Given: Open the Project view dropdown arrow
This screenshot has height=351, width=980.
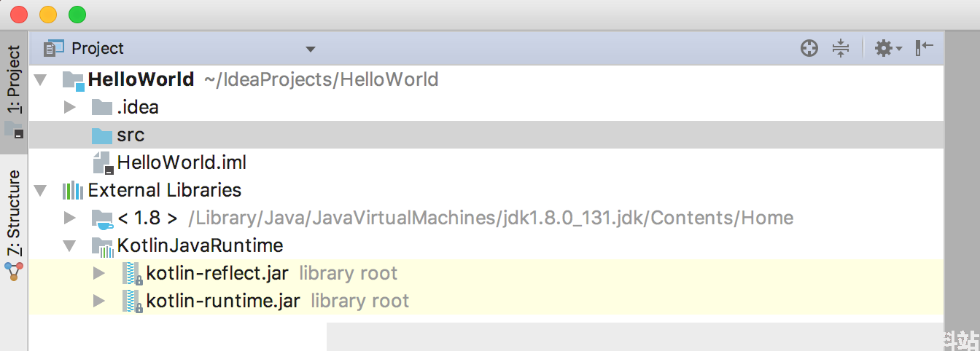Looking at the screenshot, I should (x=311, y=50).
